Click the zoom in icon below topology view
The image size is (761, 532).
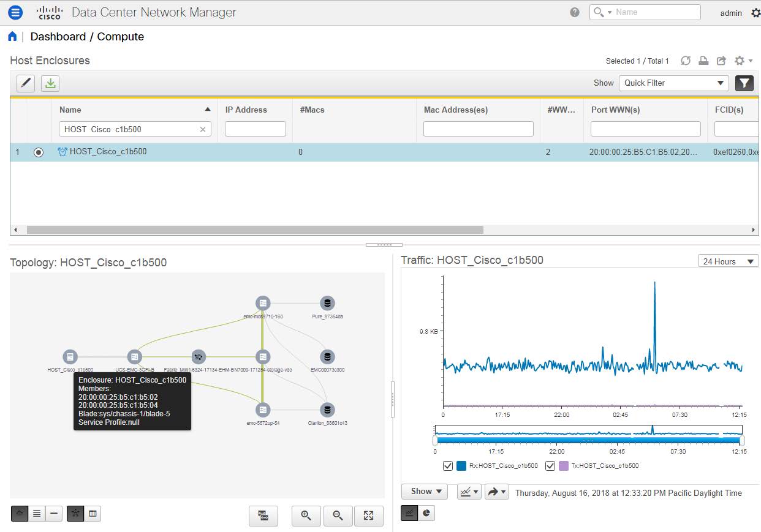click(306, 515)
